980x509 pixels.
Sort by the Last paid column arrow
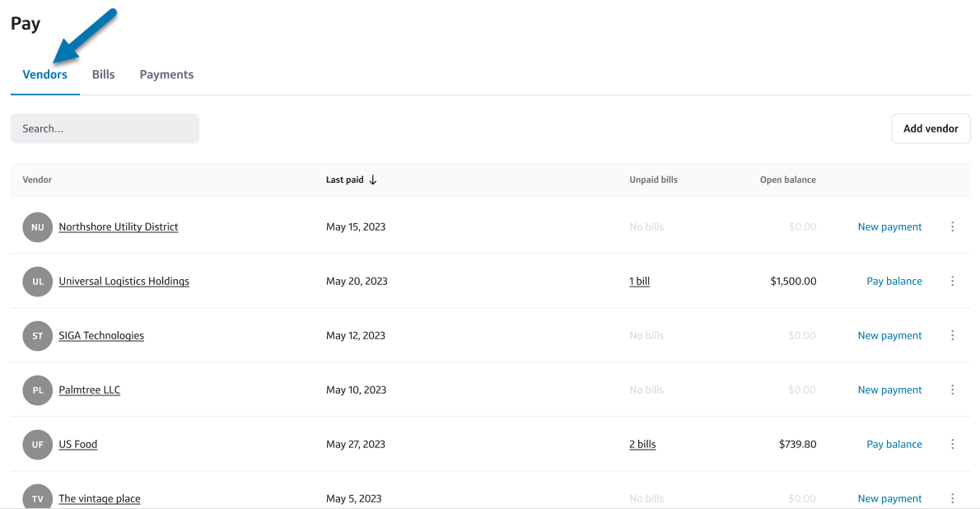373,180
